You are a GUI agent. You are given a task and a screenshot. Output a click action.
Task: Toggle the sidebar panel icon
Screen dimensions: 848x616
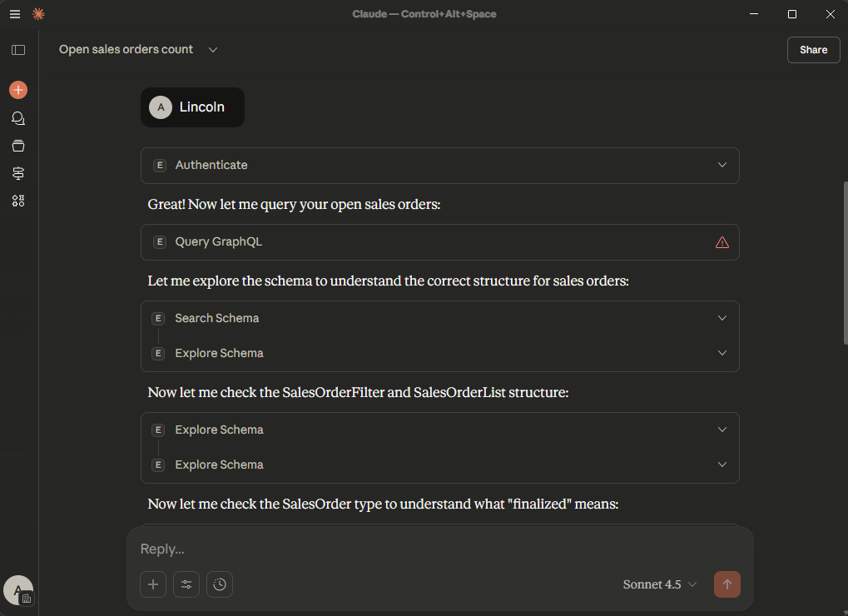point(18,50)
